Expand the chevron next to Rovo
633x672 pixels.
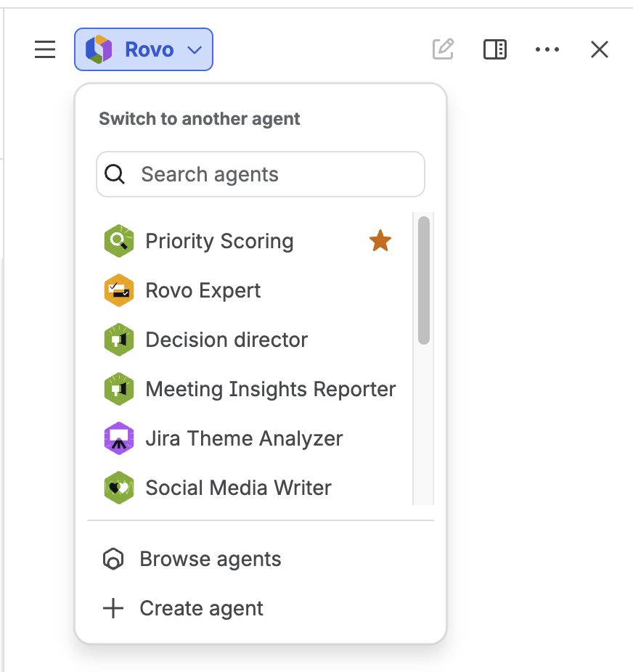(194, 51)
